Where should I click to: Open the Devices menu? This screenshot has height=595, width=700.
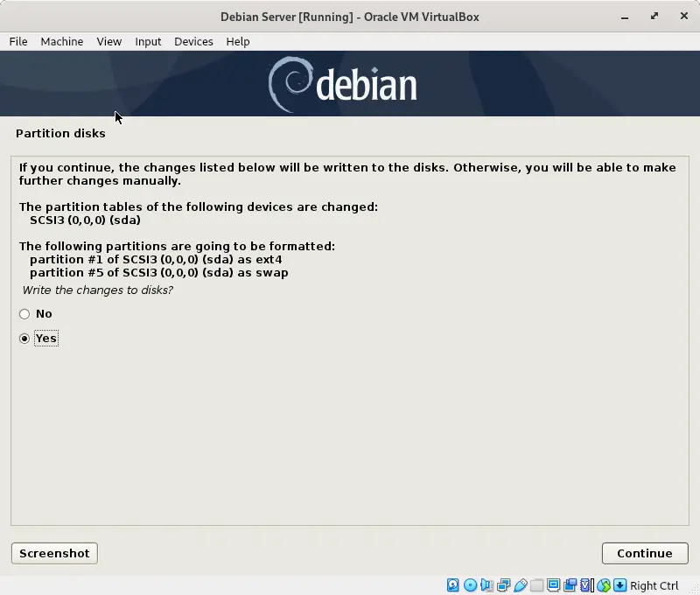pos(193,41)
